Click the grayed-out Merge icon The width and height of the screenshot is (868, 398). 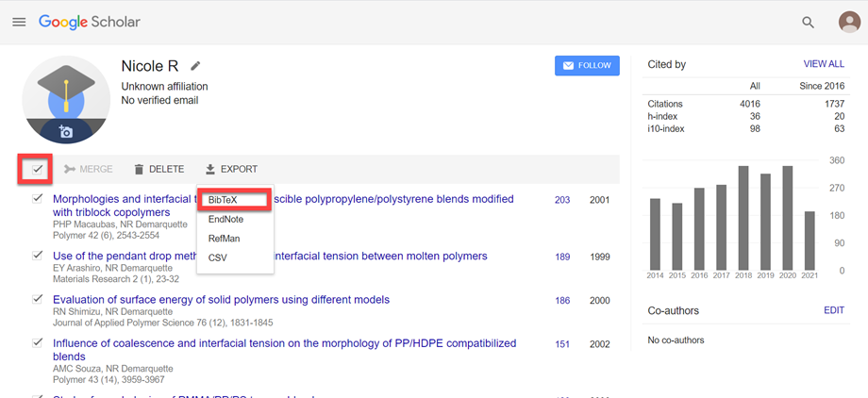tap(70, 169)
